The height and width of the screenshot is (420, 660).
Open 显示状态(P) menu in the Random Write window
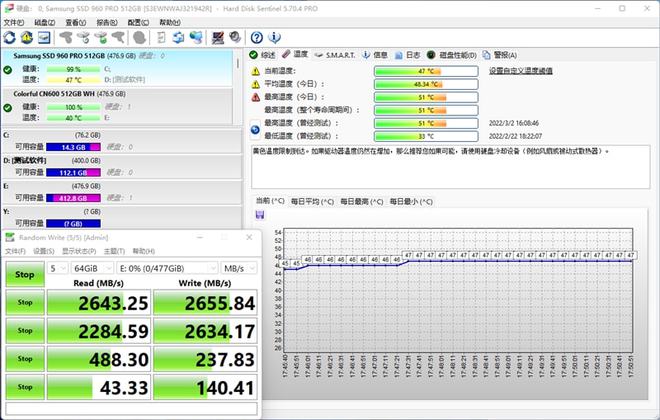click(x=79, y=251)
